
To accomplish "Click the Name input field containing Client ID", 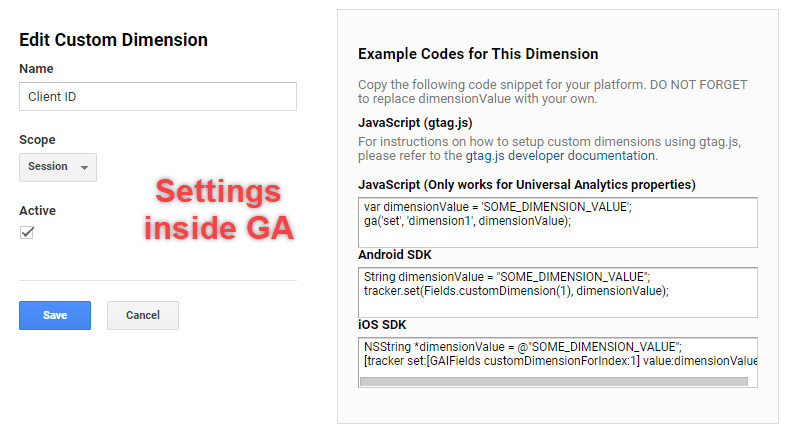I will (x=158, y=97).
